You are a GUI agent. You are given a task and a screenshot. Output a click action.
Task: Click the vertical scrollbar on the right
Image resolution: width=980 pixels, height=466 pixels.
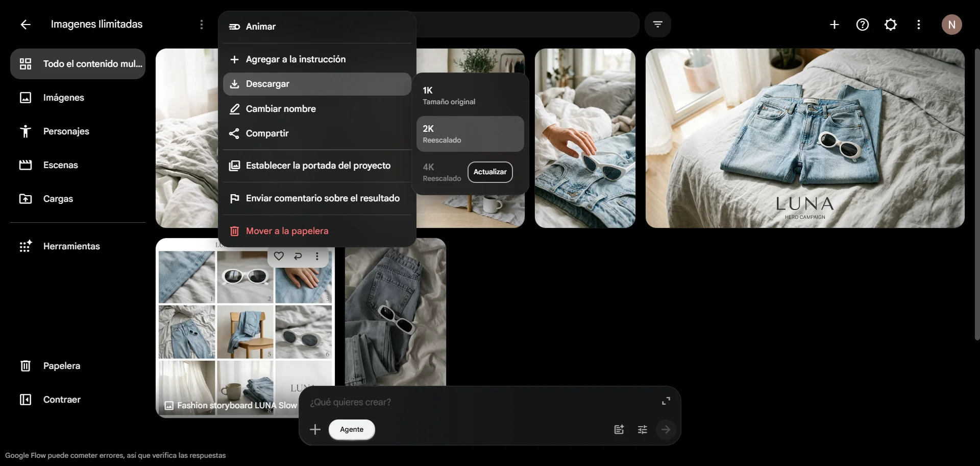(977, 194)
